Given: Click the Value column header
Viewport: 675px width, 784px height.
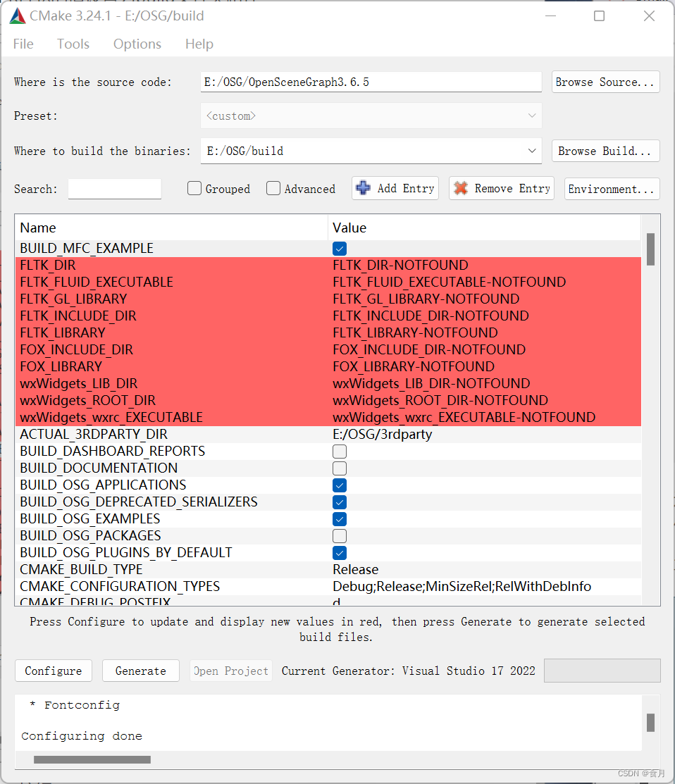Looking at the screenshot, I should coord(484,228).
